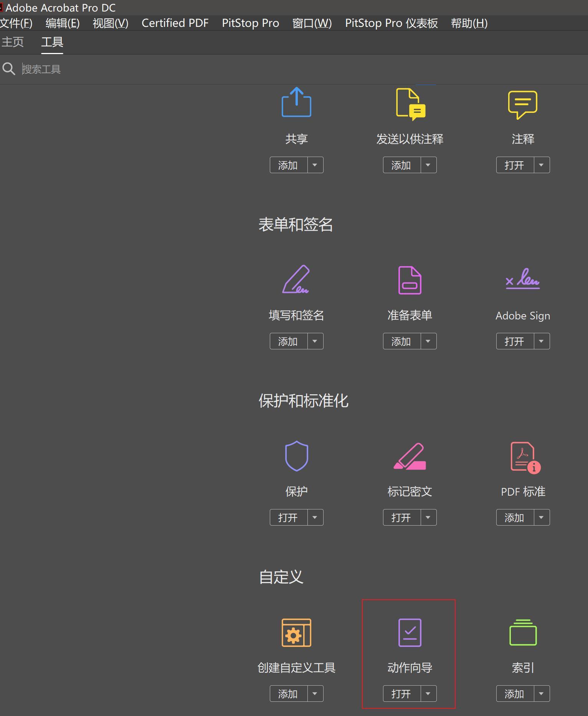The height and width of the screenshot is (716, 588).
Task: Click the 表单和签名 section heading
Action: (296, 225)
